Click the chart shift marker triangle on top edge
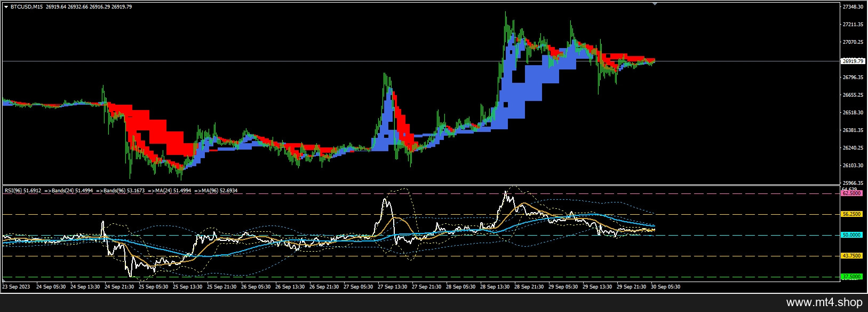 (655, 4)
